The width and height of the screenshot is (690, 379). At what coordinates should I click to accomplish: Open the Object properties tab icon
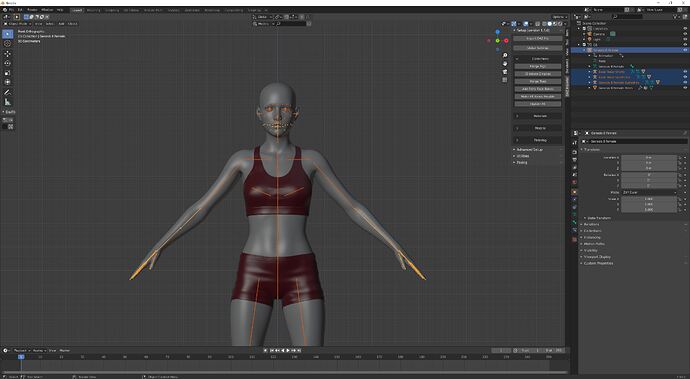pyautogui.click(x=574, y=192)
